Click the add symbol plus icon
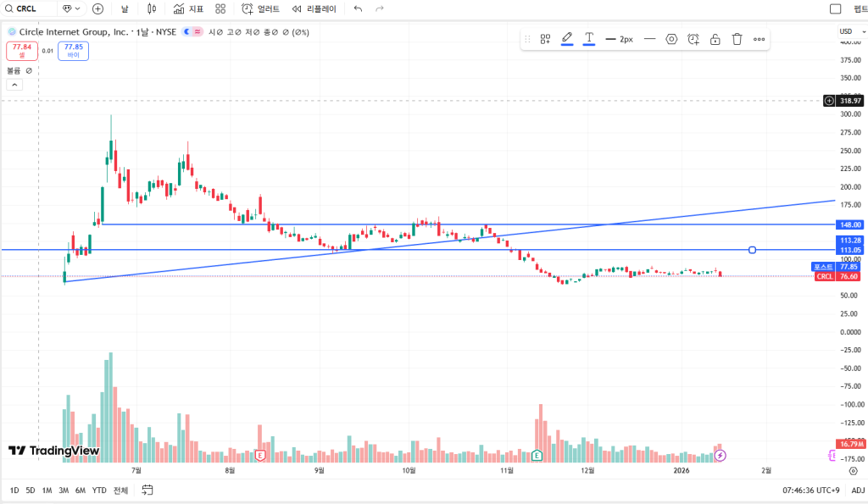The height and width of the screenshot is (504, 868). tap(97, 8)
